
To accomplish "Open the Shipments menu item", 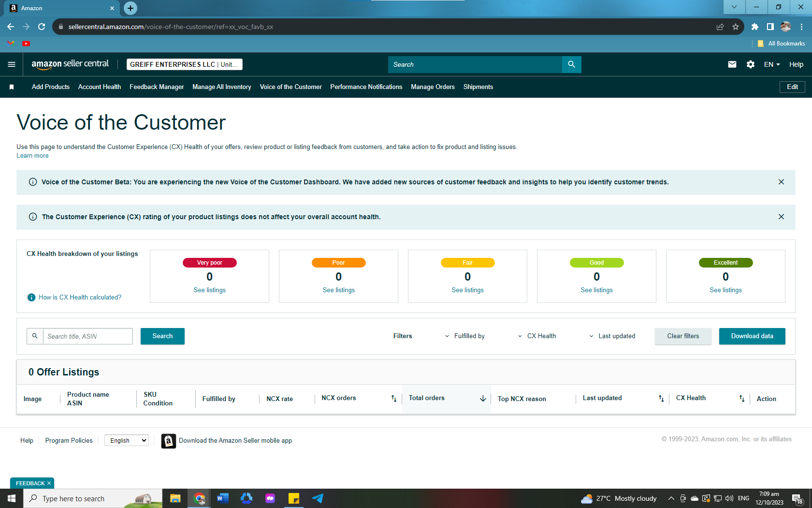I will [478, 87].
